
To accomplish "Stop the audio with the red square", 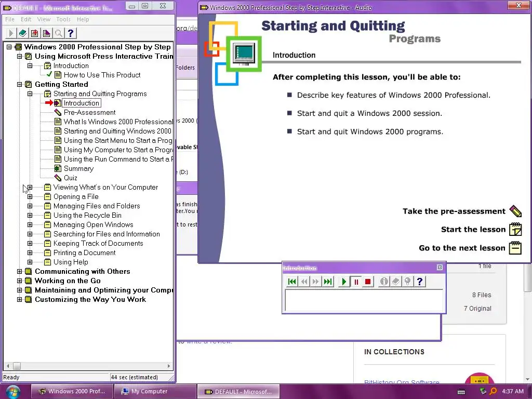I will coord(368,282).
